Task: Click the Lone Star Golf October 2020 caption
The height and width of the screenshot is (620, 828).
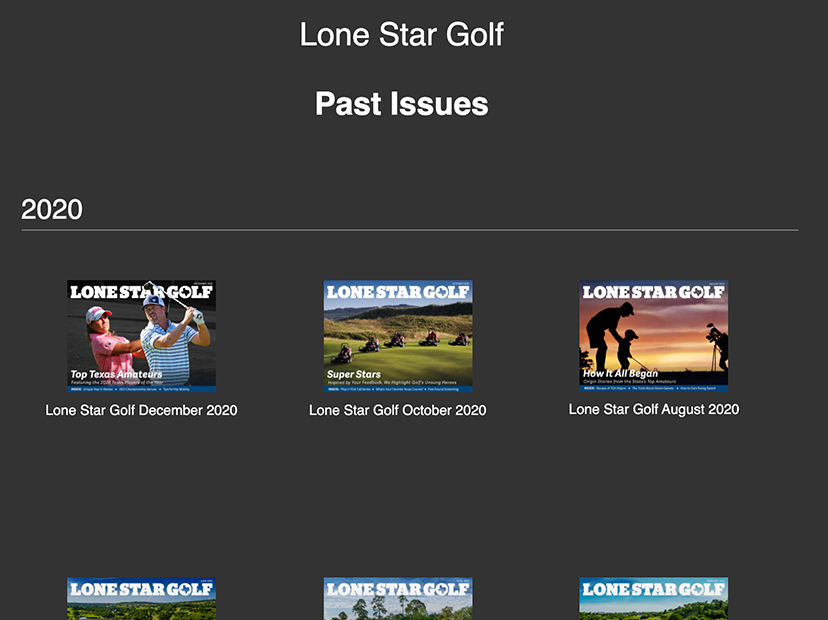Action: (398, 410)
